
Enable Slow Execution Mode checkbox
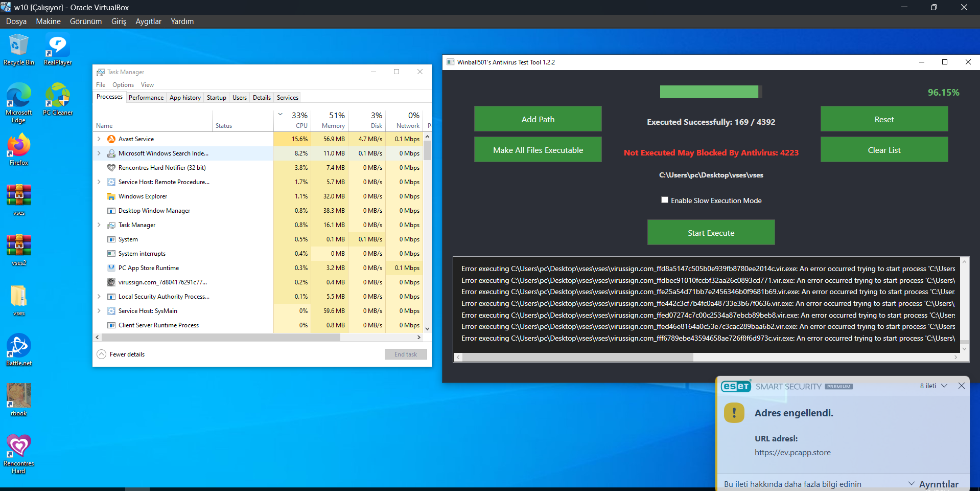(x=665, y=200)
